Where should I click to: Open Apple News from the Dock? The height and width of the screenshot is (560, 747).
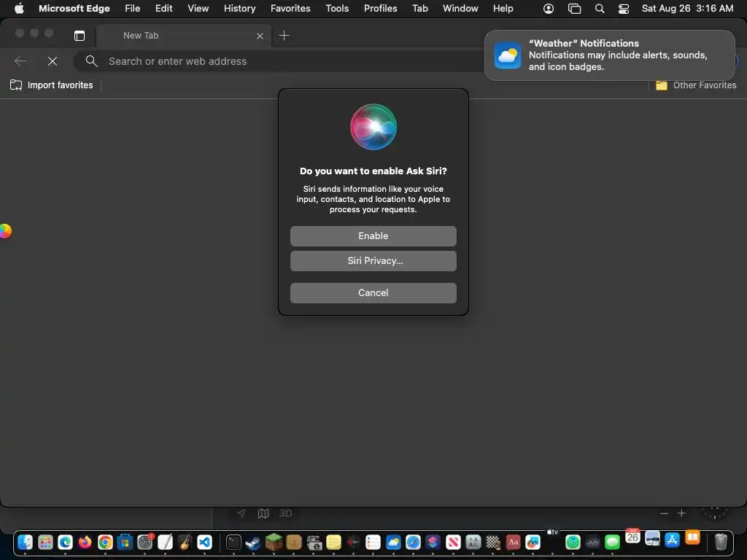[453, 542]
